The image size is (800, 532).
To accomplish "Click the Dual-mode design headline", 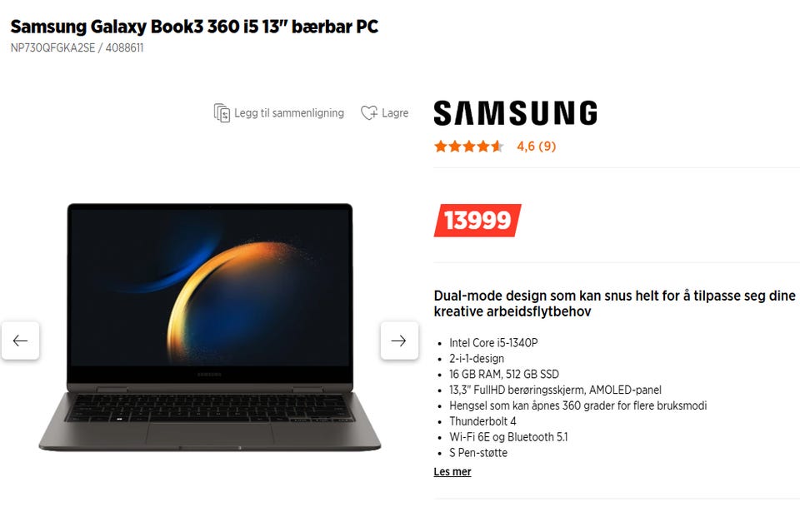I will pos(614,304).
